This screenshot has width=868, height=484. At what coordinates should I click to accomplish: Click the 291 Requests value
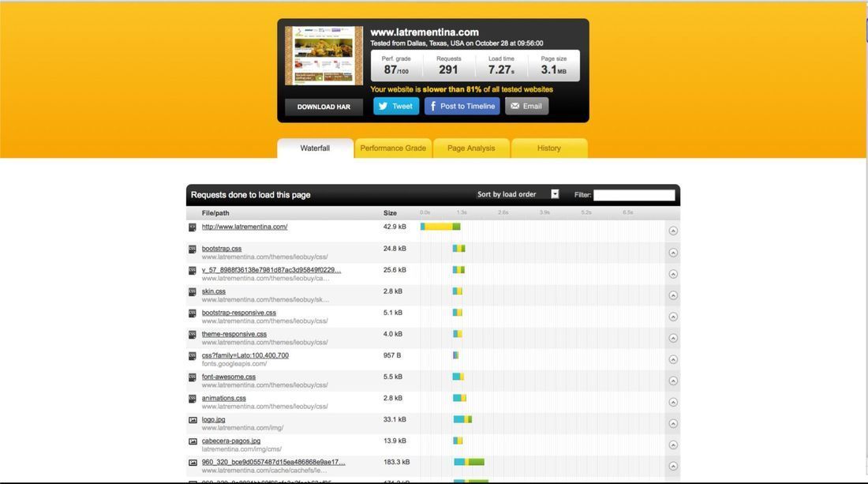(x=448, y=69)
